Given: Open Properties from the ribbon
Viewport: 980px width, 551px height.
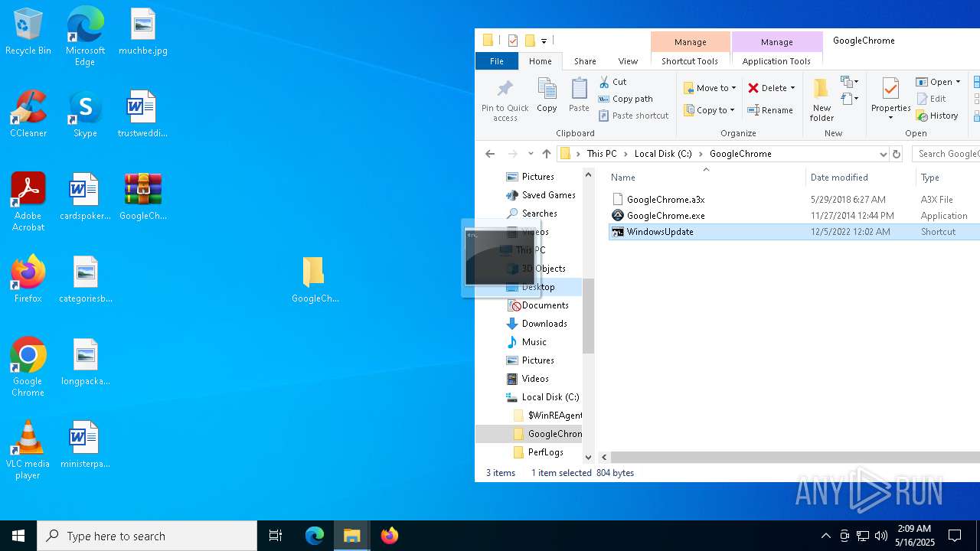Looking at the screenshot, I should [890, 99].
